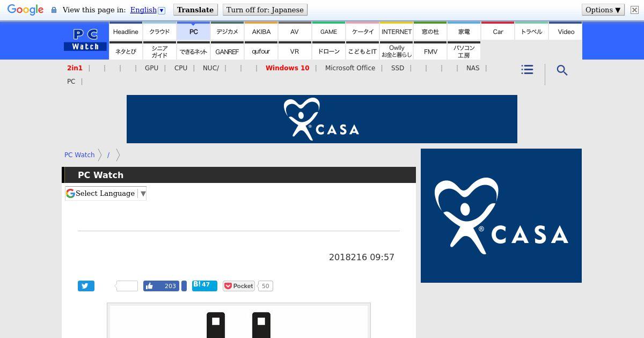Image resolution: width=644 pixels, height=338 pixels.
Task: Open the hamburger list menu icon
Action: [527, 70]
